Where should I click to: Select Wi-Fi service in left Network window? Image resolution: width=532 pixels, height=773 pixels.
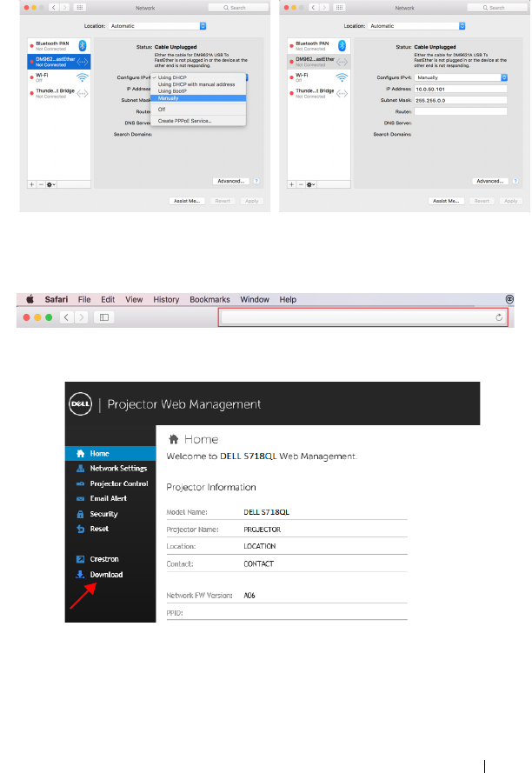point(58,77)
